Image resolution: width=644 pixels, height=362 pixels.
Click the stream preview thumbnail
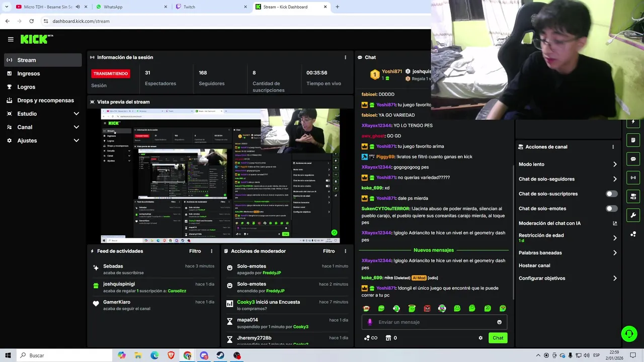pyautogui.click(x=220, y=175)
